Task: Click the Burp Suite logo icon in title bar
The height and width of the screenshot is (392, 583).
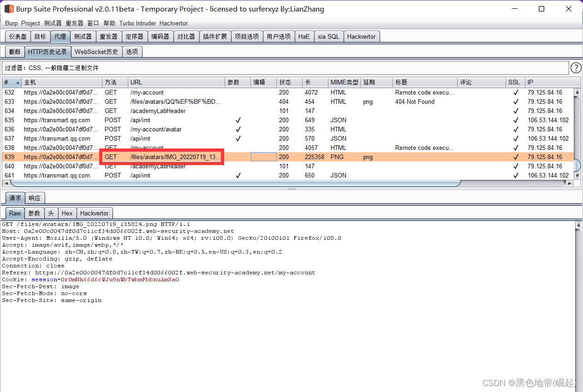Action: click(x=9, y=9)
